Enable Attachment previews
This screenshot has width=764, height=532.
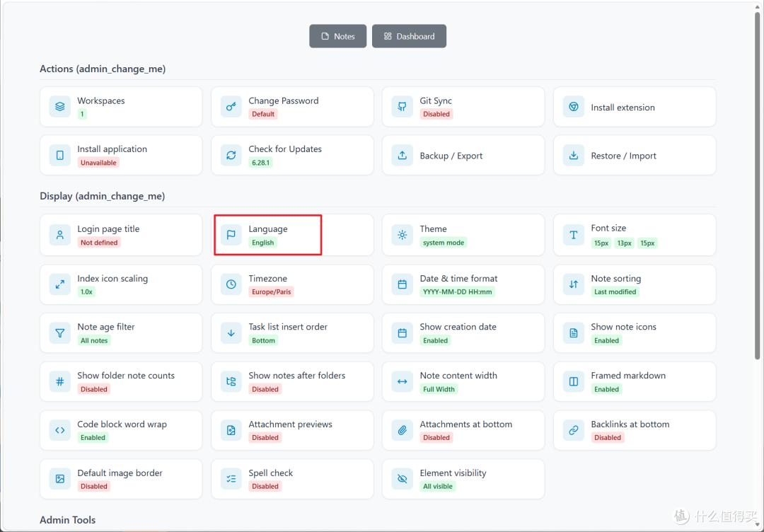pos(292,430)
